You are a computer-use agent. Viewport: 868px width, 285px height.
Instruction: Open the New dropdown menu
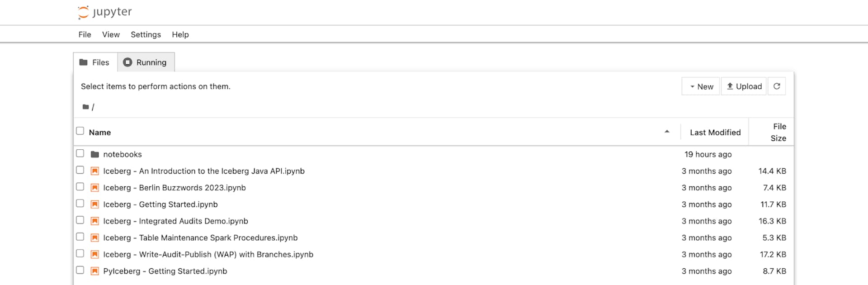(x=700, y=86)
